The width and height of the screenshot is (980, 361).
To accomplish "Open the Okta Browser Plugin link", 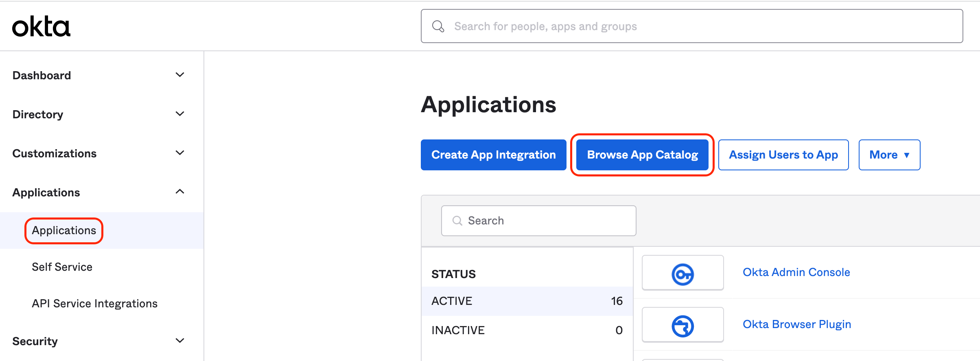I will pyautogui.click(x=796, y=324).
